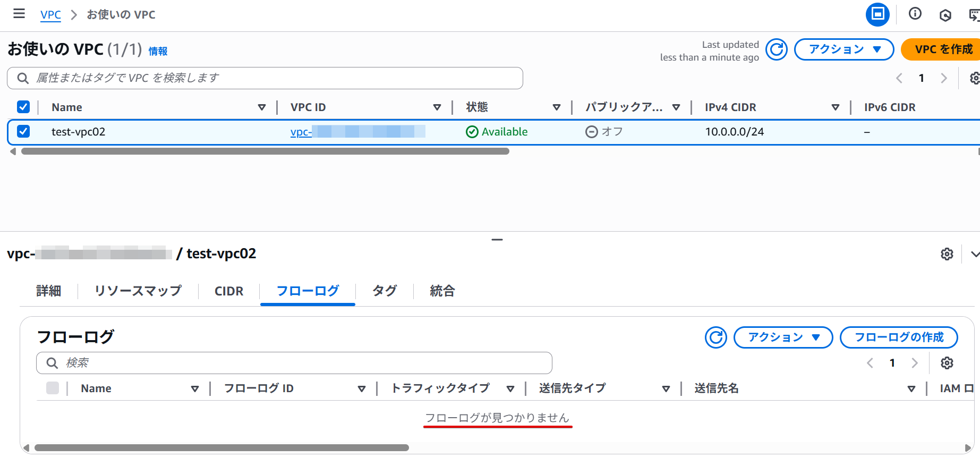
Task: Click the フローログの作成 button
Action: click(x=899, y=337)
